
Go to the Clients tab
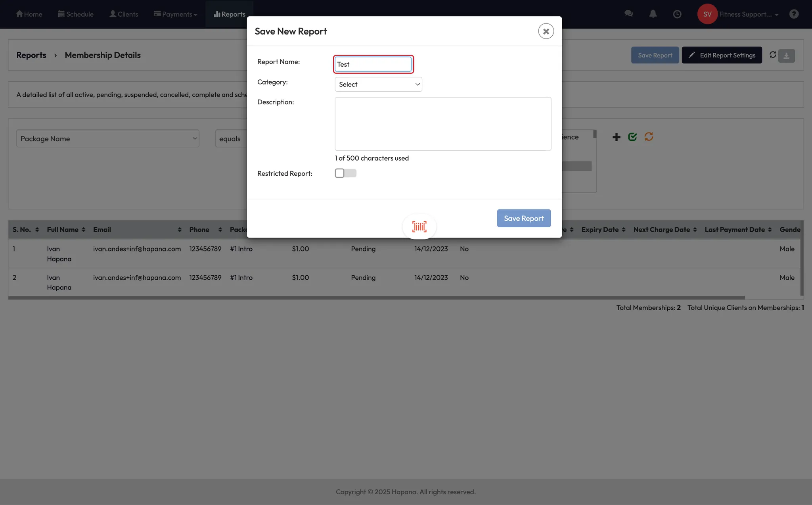click(124, 14)
